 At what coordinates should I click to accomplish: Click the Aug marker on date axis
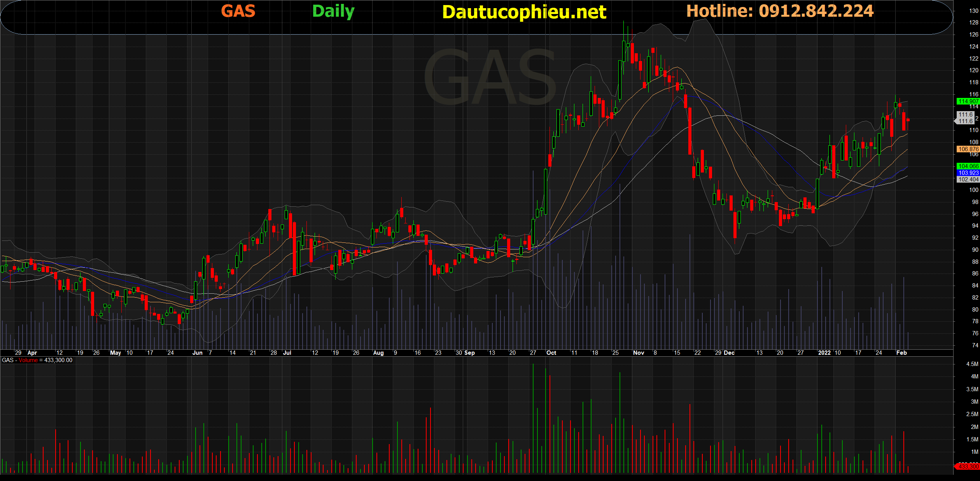[378, 353]
